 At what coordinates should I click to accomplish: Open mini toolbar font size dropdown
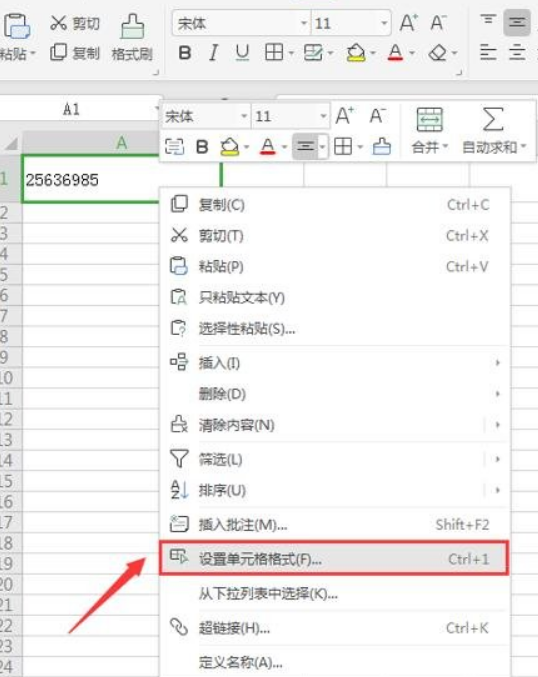(323, 116)
